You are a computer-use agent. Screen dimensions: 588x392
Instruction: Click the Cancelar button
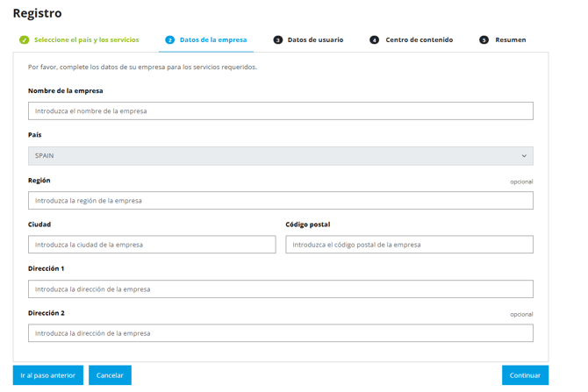pos(110,375)
